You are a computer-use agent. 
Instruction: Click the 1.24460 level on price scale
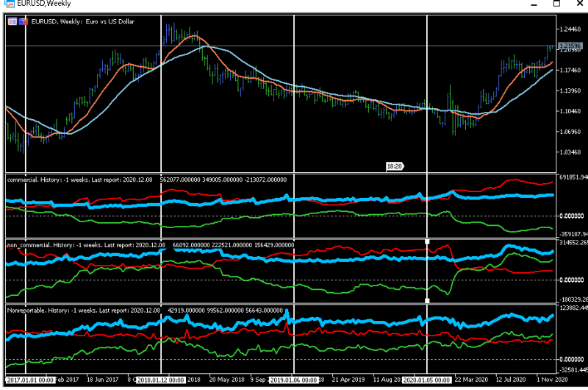[570, 29]
